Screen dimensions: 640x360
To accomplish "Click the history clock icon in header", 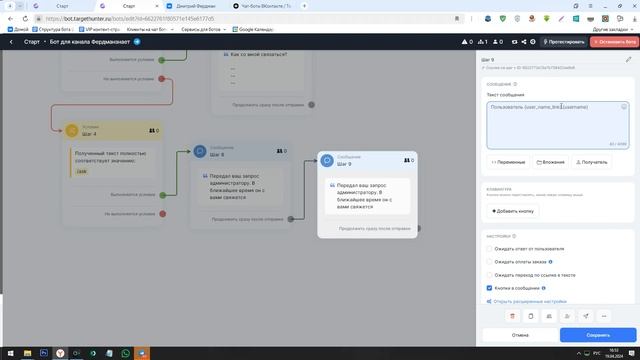I will (x=533, y=42).
